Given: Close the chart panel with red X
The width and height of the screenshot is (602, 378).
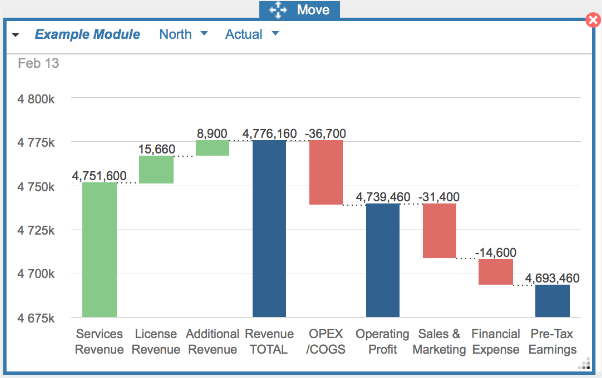Looking at the screenshot, I should pos(593,20).
